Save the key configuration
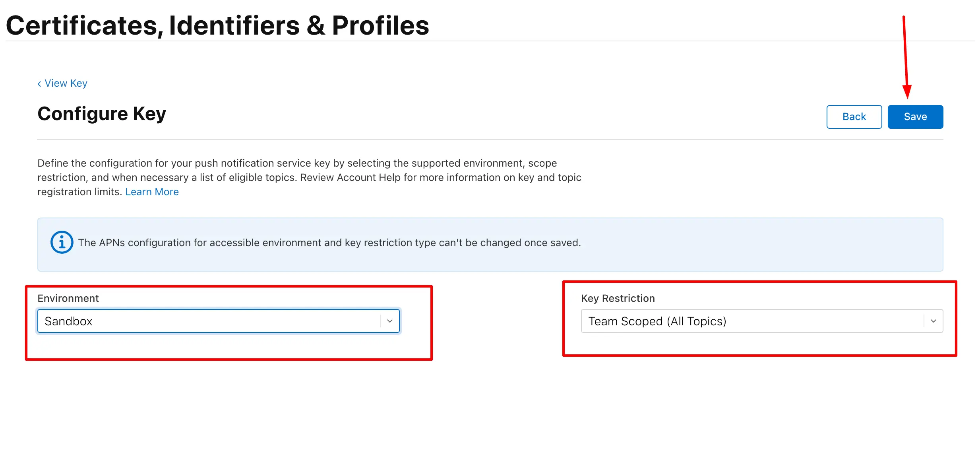 [915, 117]
